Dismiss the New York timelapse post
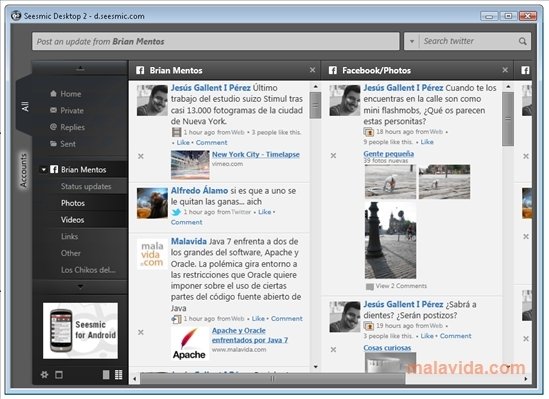Image resolution: width=549 pixels, height=399 pixels. tap(141, 156)
